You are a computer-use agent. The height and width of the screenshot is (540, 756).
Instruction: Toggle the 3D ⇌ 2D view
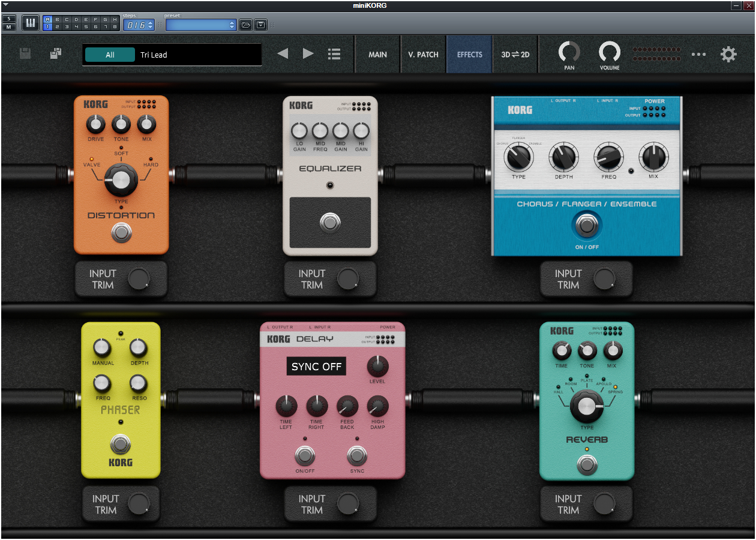(x=515, y=55)
